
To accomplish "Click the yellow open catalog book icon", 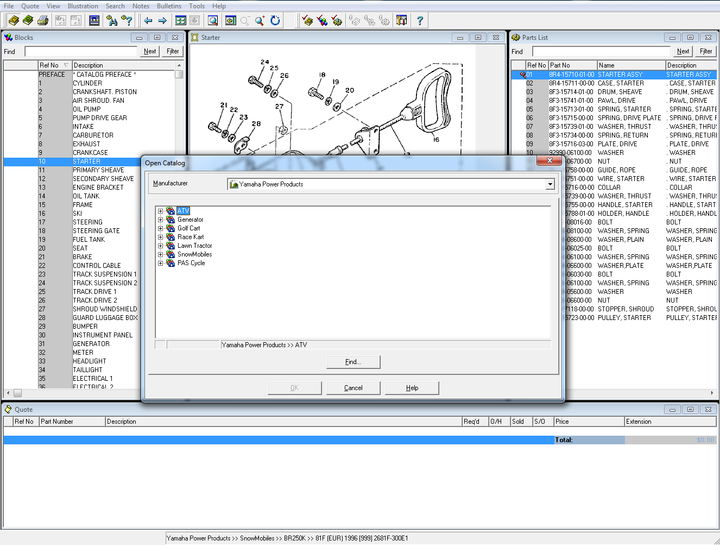I will 14,21.
